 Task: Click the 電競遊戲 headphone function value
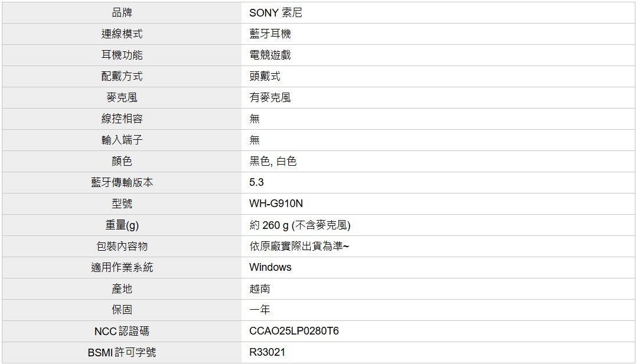point(270,55)
